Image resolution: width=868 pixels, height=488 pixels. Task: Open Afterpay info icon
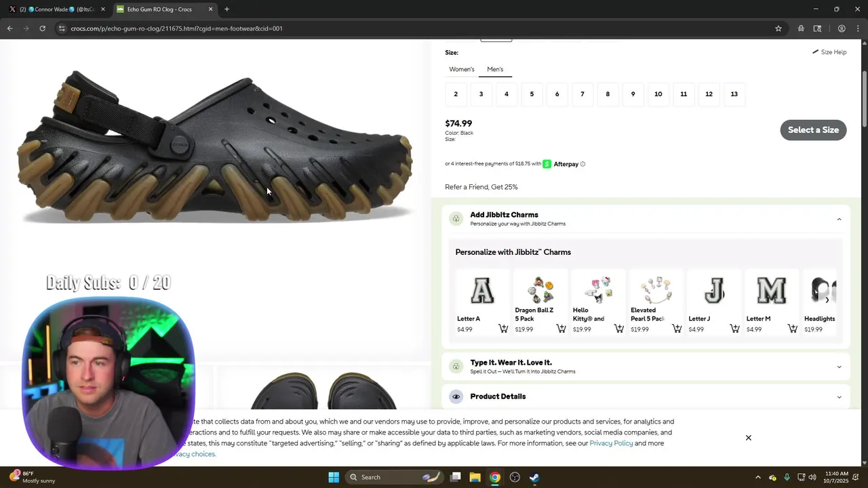tap(583, 164)
